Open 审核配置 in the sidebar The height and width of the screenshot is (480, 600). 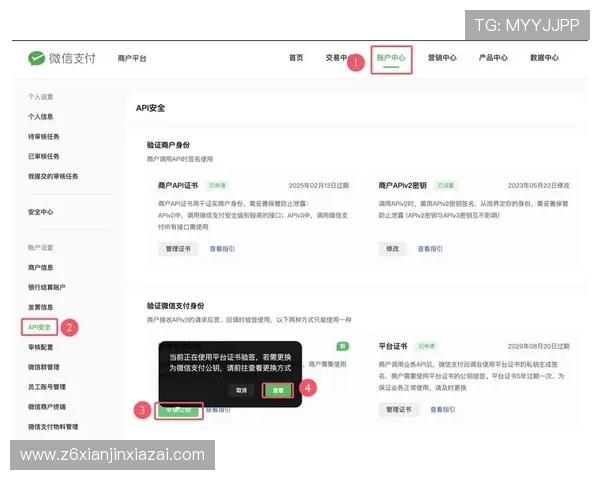(41, 347)
